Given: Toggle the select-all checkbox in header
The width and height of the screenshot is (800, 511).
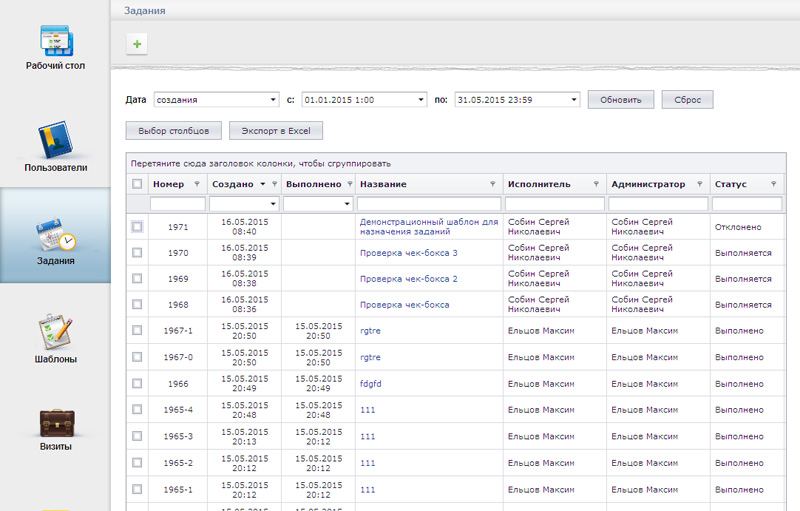Looking at the screenshot, I should (137, 184).
